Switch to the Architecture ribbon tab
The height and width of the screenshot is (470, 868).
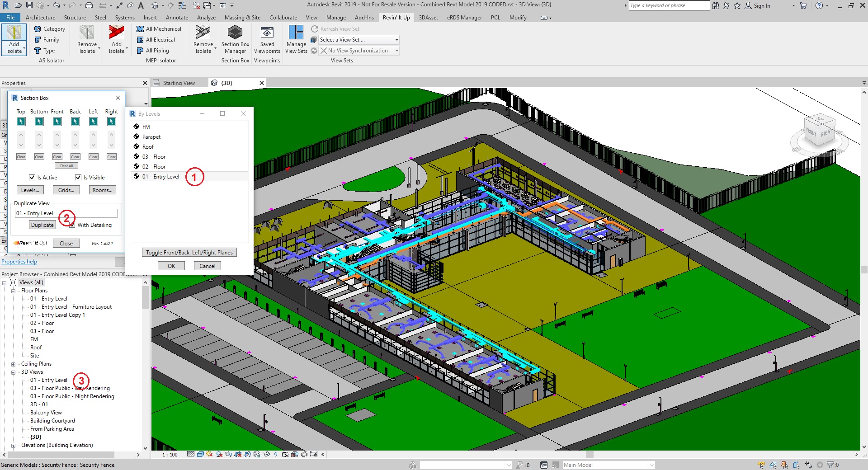pos(40,18)
